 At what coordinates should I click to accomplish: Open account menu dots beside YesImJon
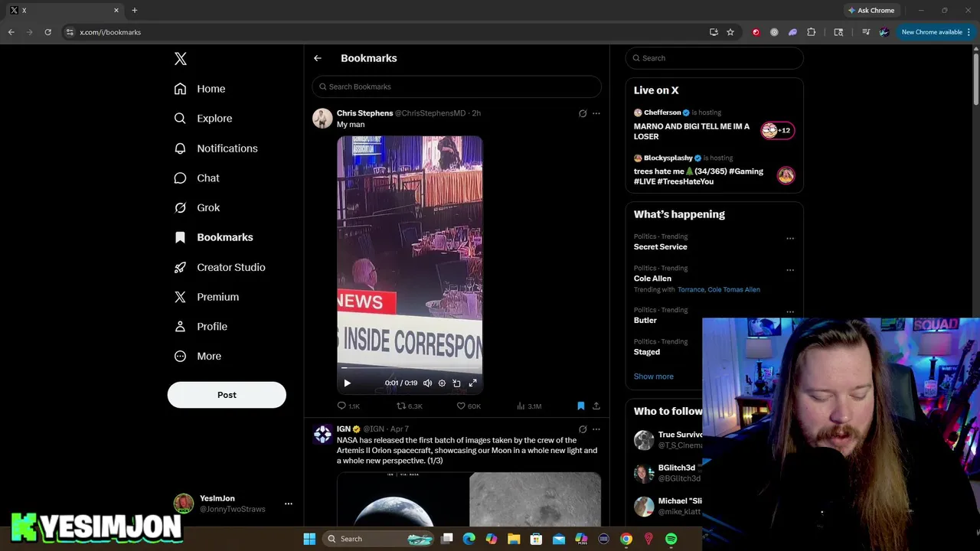point(289,504)
